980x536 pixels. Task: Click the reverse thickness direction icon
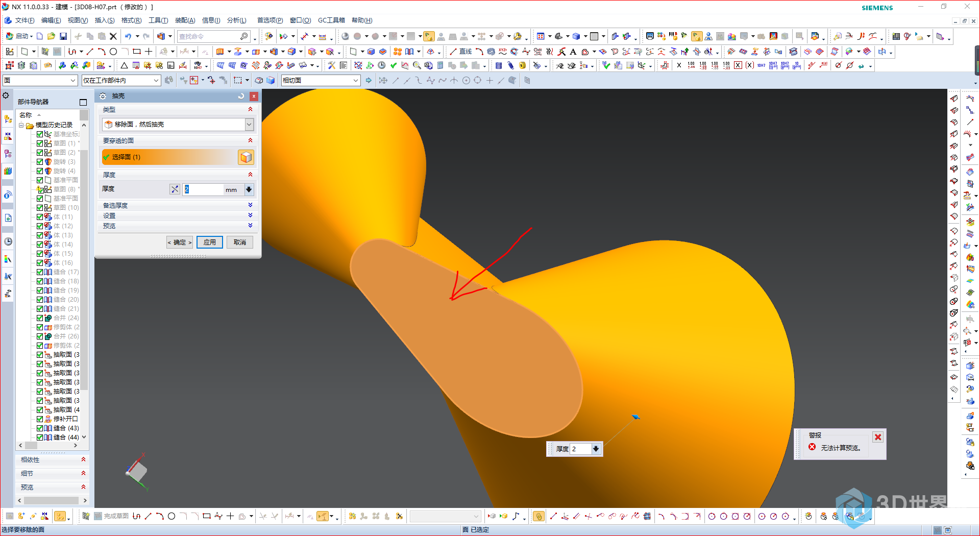(x=175, y=189)
